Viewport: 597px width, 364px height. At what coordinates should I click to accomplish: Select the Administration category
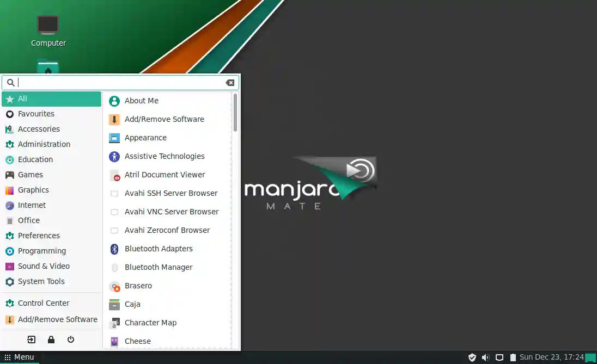[51, 144]
